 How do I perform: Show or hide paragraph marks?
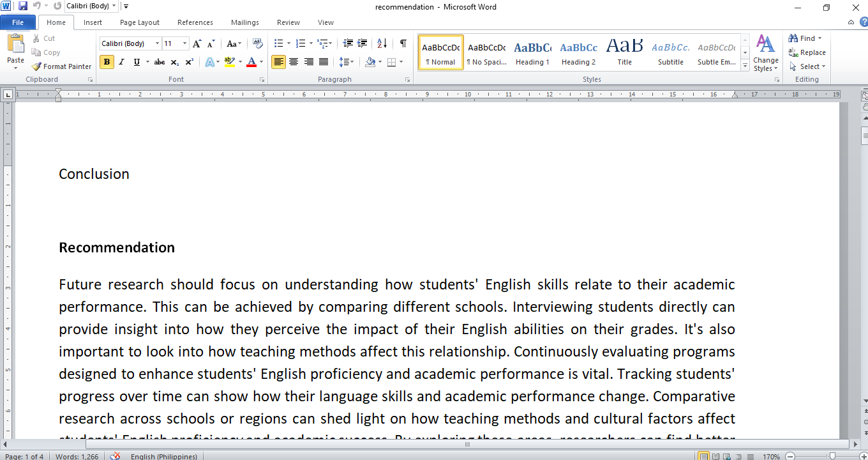click(403, 43)
